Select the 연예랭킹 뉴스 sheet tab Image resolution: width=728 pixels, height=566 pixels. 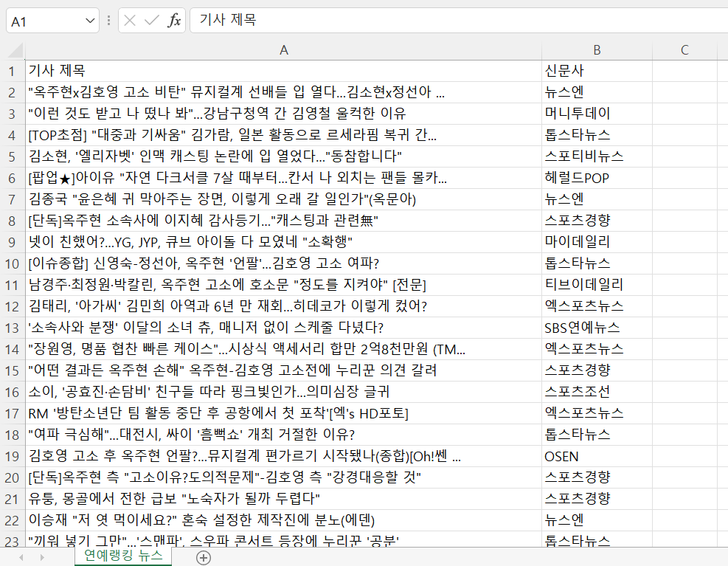point(123,556)
